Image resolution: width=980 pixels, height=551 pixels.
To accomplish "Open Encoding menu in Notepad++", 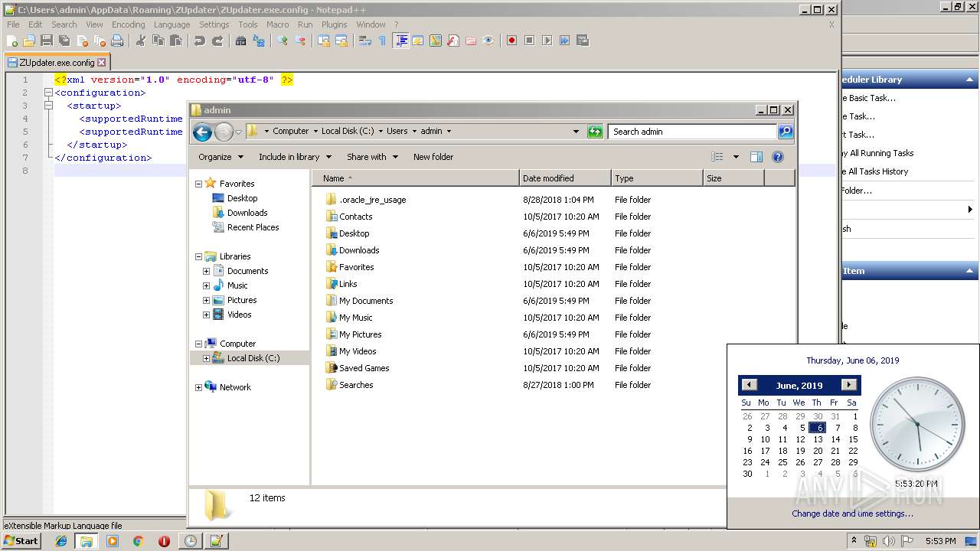I will tap(128, 24).
